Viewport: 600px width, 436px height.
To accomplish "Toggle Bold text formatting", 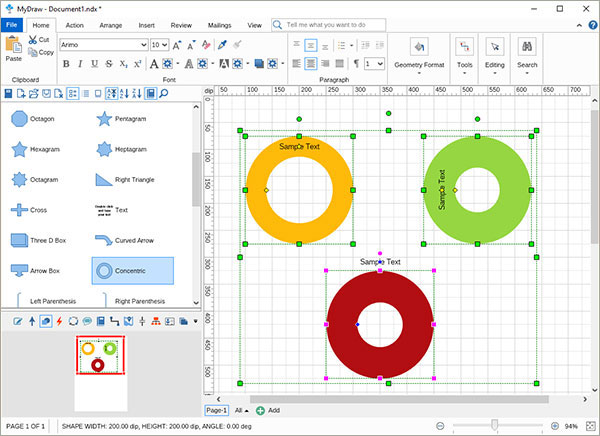I will (x=66, y=64).
